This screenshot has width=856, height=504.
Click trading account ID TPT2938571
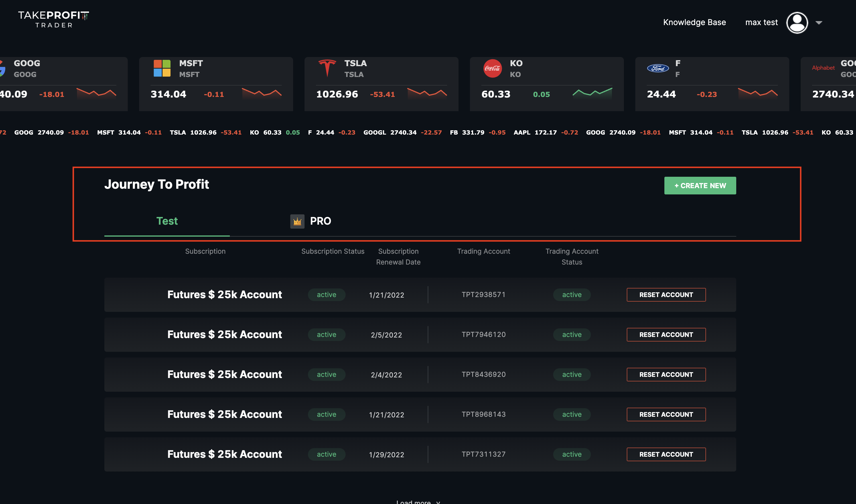pos(483,295)
